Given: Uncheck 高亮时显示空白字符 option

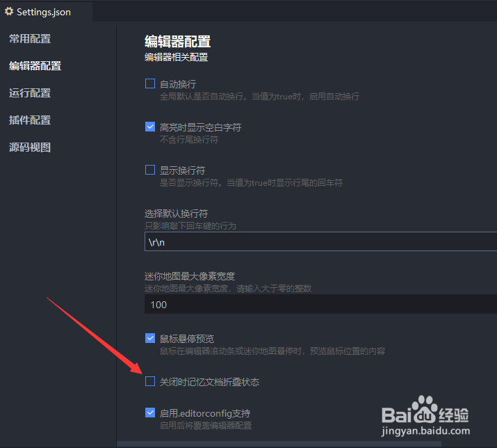Looking at the screenshot, I should point(150,127).
